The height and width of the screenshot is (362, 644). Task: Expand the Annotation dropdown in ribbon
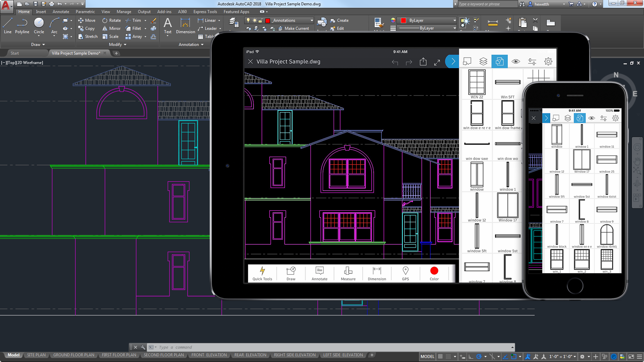(x=190, y=44)
